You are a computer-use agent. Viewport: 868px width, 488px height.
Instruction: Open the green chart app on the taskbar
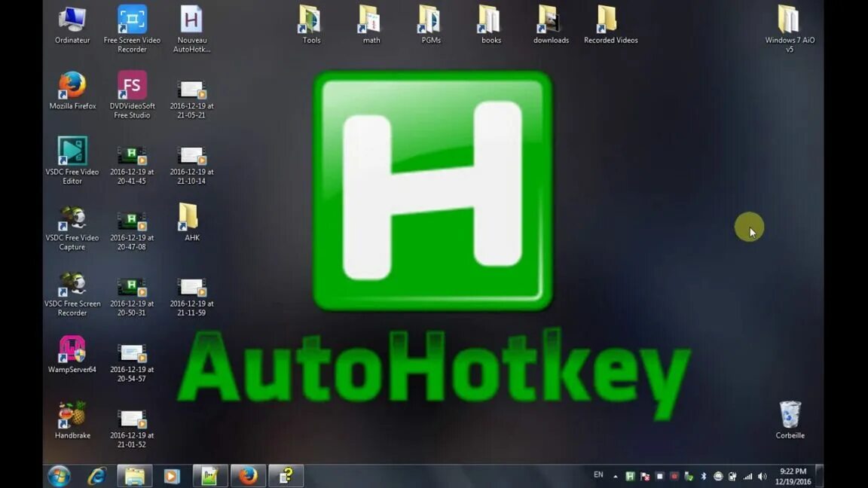(x=209, y=476)
